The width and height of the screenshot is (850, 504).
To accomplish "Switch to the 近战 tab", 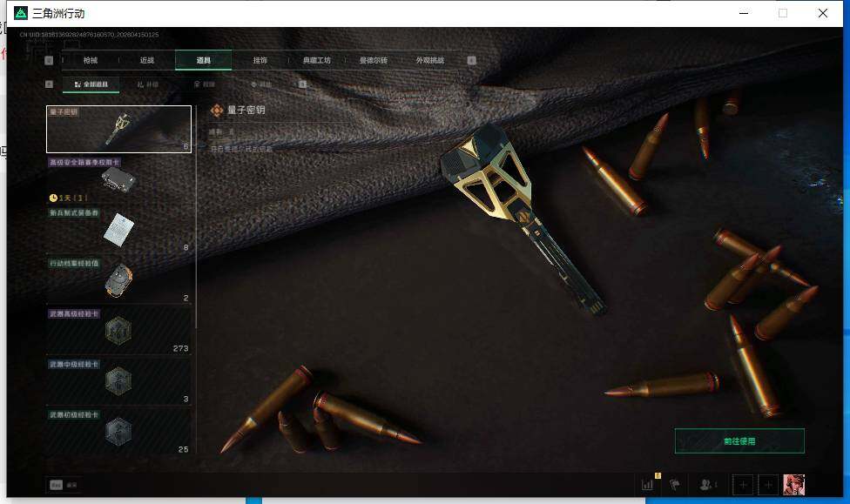I will click(x=147, y=60).
